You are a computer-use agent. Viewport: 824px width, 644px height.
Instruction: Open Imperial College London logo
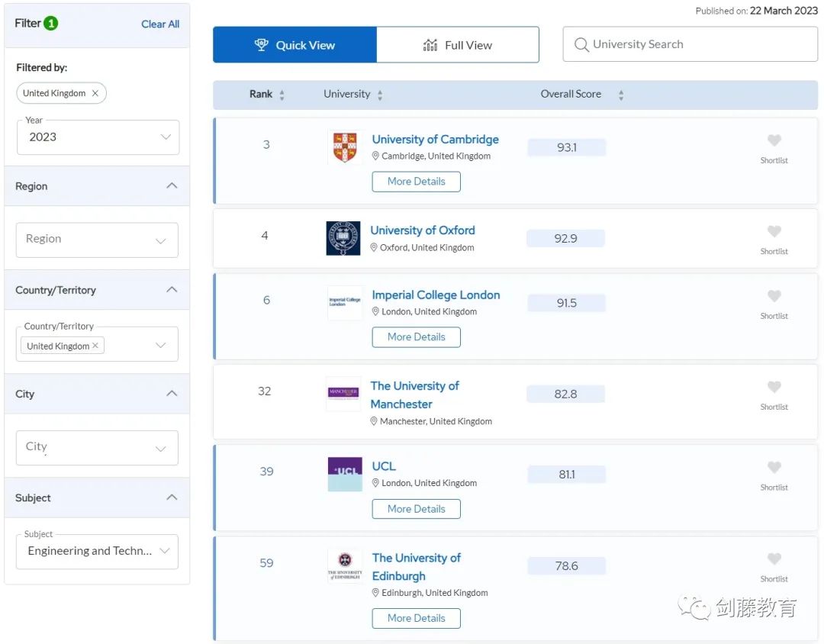point(345,302)
